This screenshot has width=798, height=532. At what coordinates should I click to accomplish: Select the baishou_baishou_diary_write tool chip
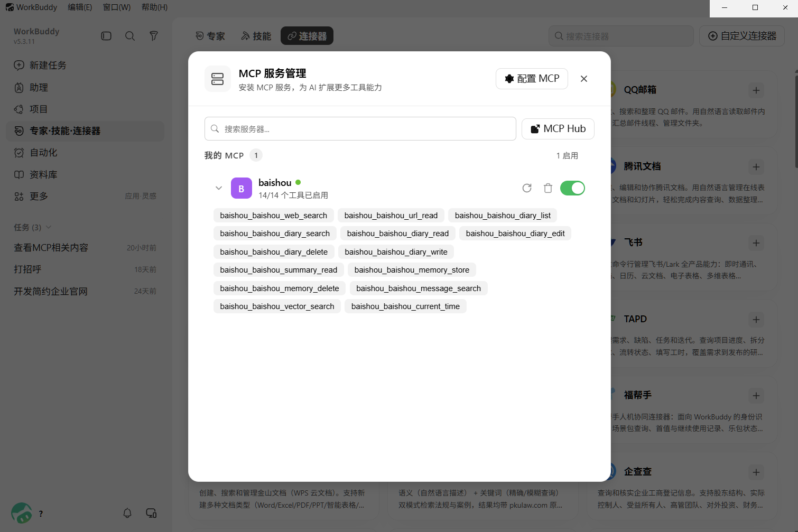point(396,252)
